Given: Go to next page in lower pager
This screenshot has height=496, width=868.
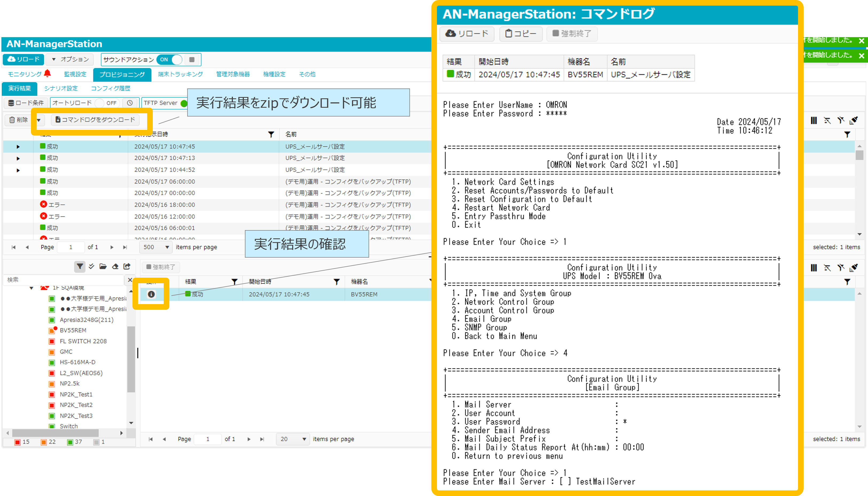Looking at the screenshot, I should [x=249, y=439].
